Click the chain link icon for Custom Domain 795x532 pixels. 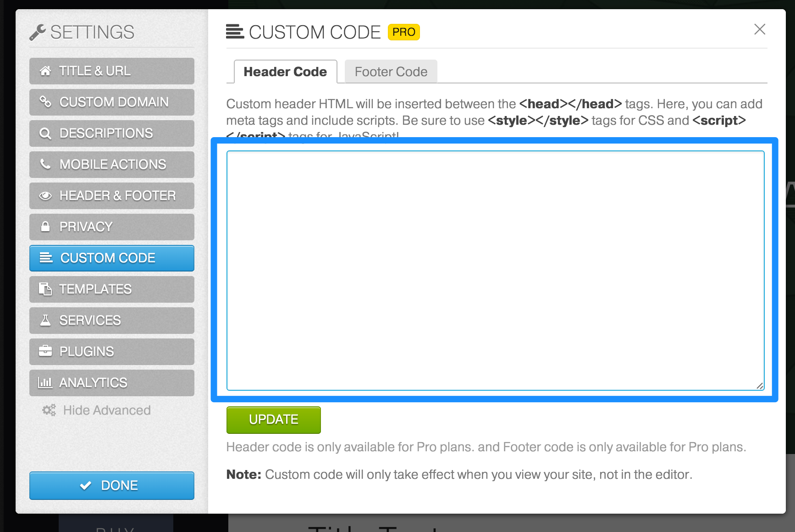coord(45,102)
